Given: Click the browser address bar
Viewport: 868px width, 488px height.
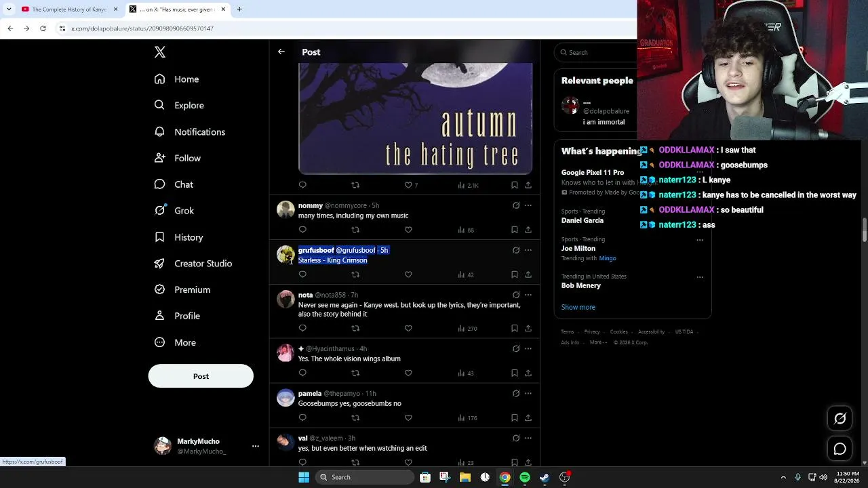Looking at the screenshot, I should click(346, 28).
